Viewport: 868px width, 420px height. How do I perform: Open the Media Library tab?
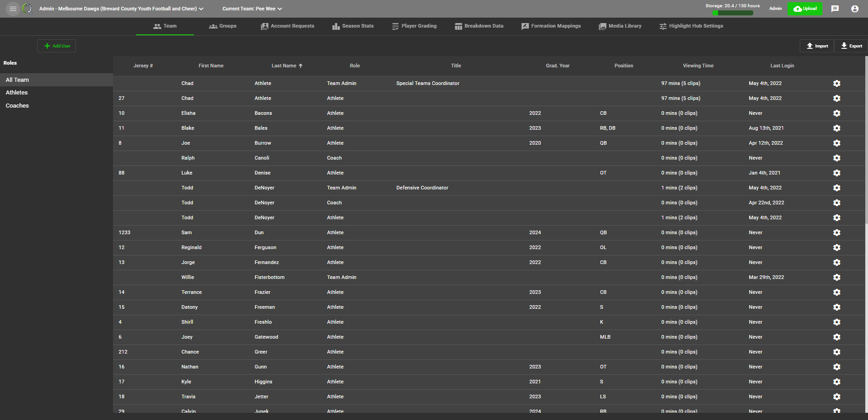point(620,26)
